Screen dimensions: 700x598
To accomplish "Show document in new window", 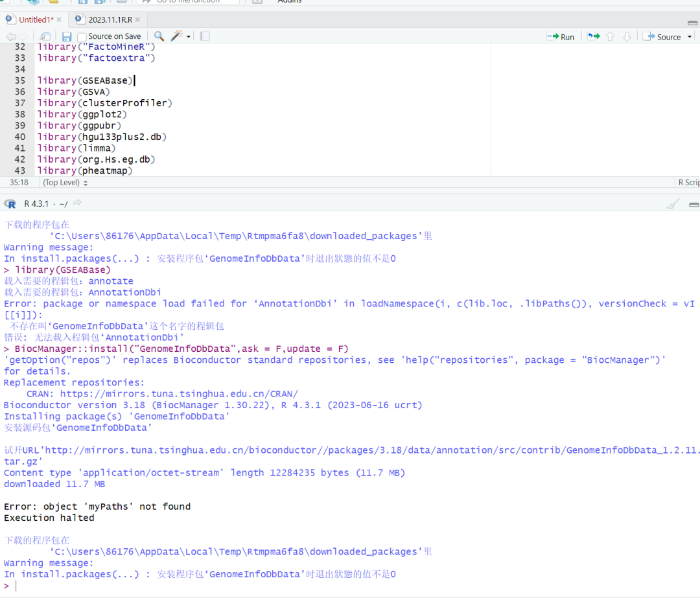I will tap(45, 36).
